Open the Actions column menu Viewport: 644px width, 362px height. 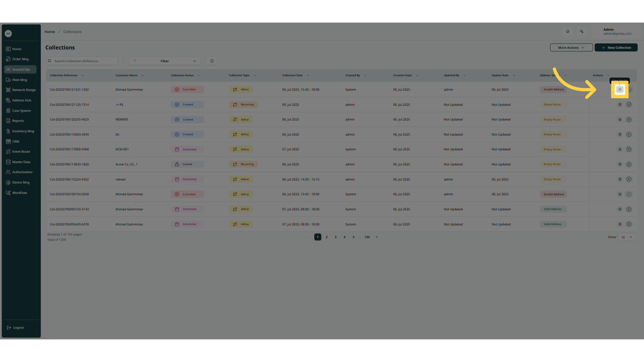point(608,75)
